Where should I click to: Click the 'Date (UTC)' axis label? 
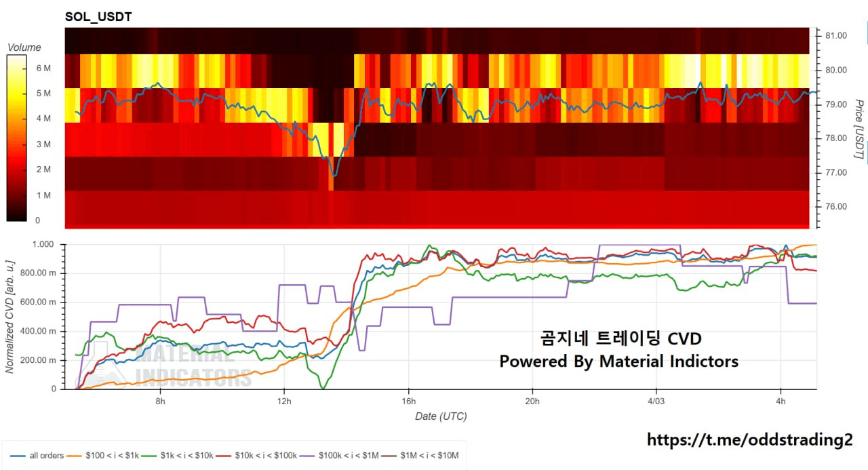click(441, 416)
